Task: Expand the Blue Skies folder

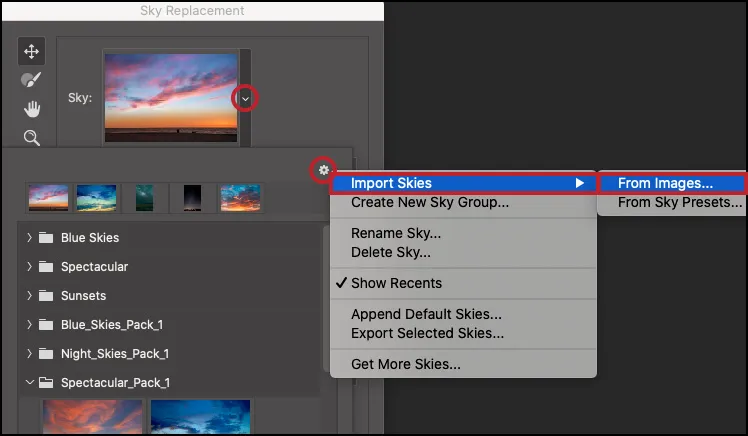Action: (30, 238)
